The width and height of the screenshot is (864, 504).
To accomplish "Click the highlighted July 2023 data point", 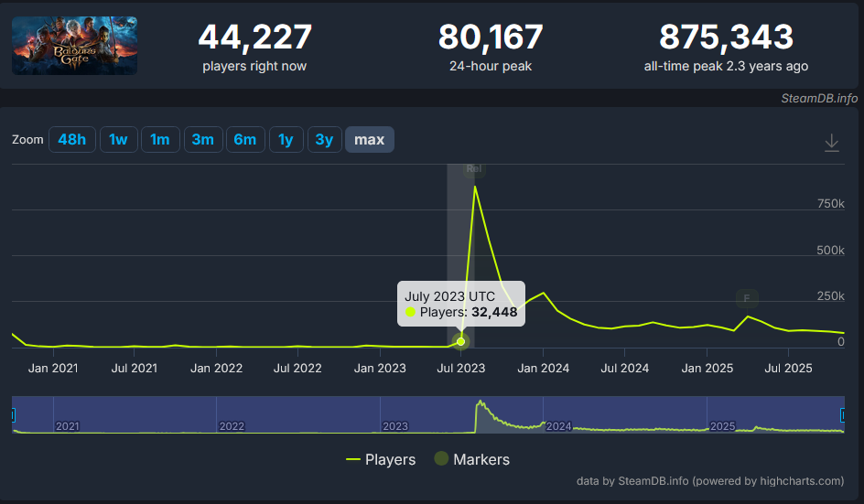I will tap(461, 342).
